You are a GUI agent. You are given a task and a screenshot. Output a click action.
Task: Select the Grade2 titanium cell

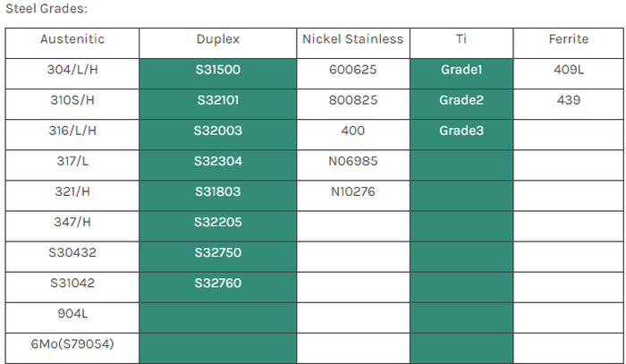461,100
